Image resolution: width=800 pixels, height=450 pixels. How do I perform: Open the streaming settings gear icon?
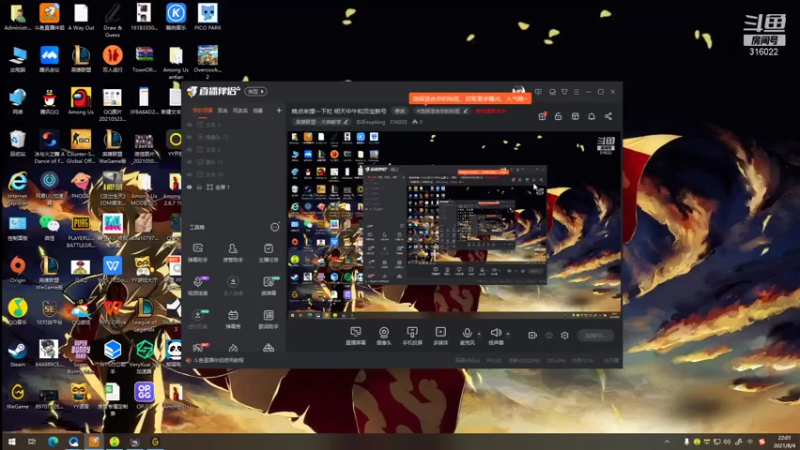tap(565, 335)
